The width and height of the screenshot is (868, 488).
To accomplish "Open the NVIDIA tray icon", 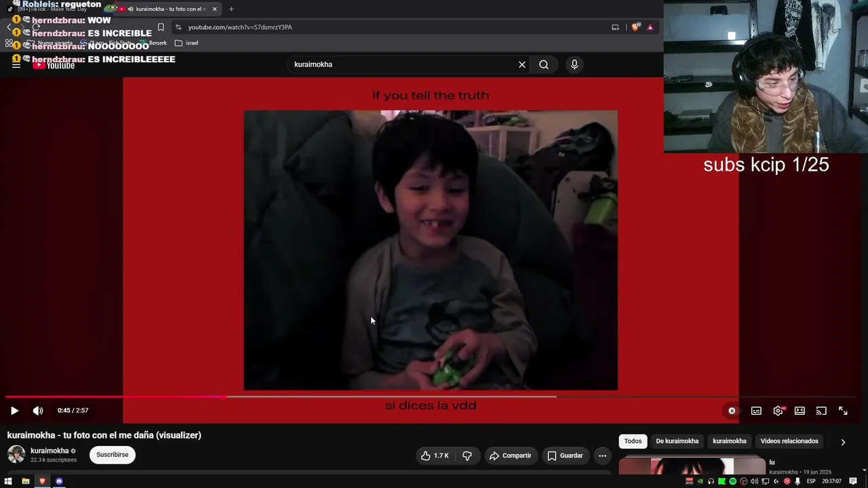I will click(700, 481).
